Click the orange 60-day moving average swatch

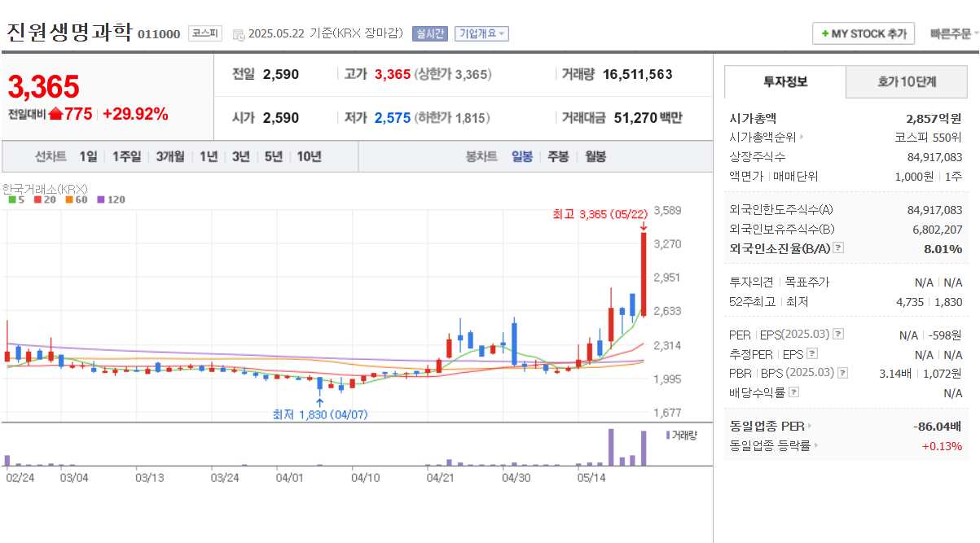(x=69, y=199)
